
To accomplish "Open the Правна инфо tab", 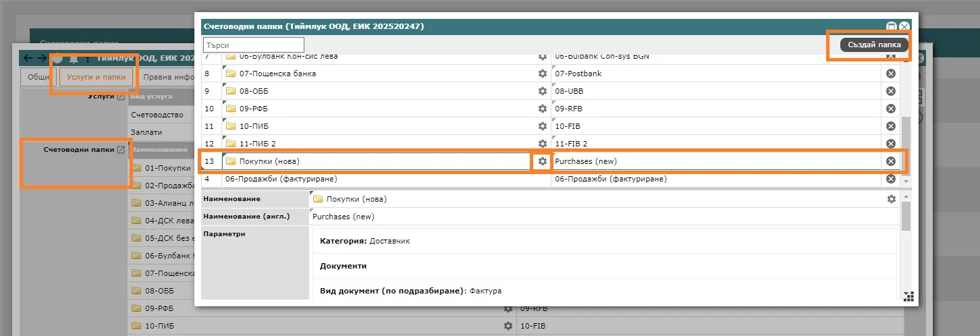I will pyautogui.click(x=169, y=77).
